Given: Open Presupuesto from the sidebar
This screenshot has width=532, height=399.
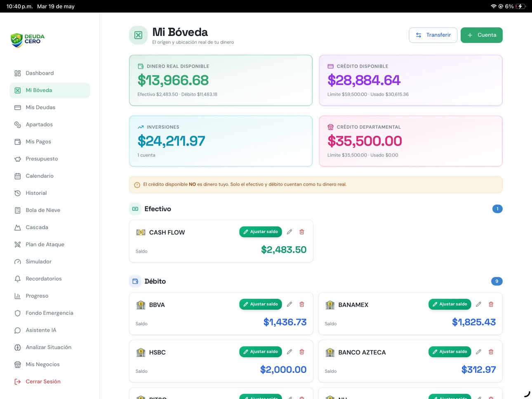Looking at the screenshot, I should coord(49,159).
